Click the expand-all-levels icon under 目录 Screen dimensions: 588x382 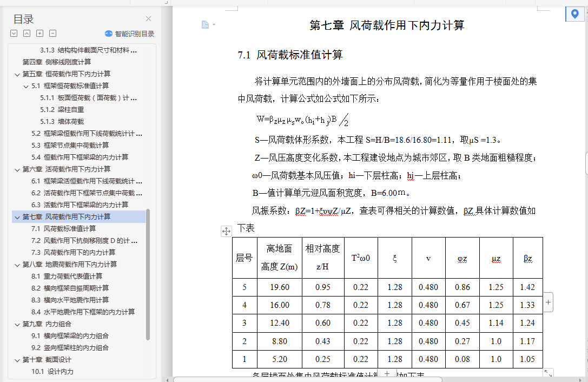pos(14,34)
